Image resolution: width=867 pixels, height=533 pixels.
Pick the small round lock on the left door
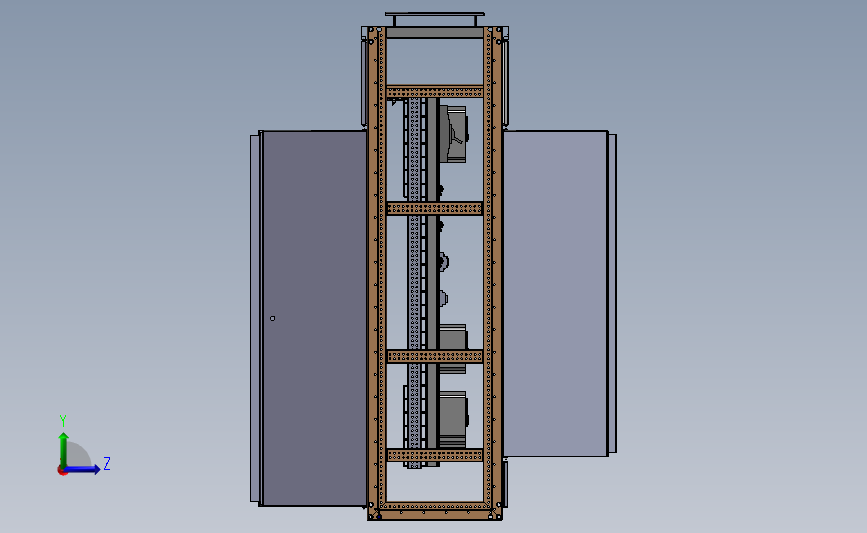point(272,318)
